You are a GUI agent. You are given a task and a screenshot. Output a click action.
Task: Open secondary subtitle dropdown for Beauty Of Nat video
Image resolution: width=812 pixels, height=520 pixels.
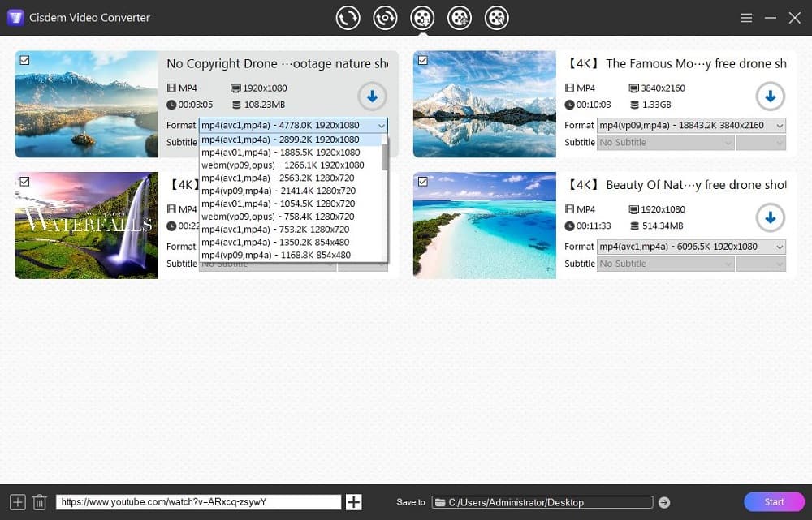pos(761,264)
